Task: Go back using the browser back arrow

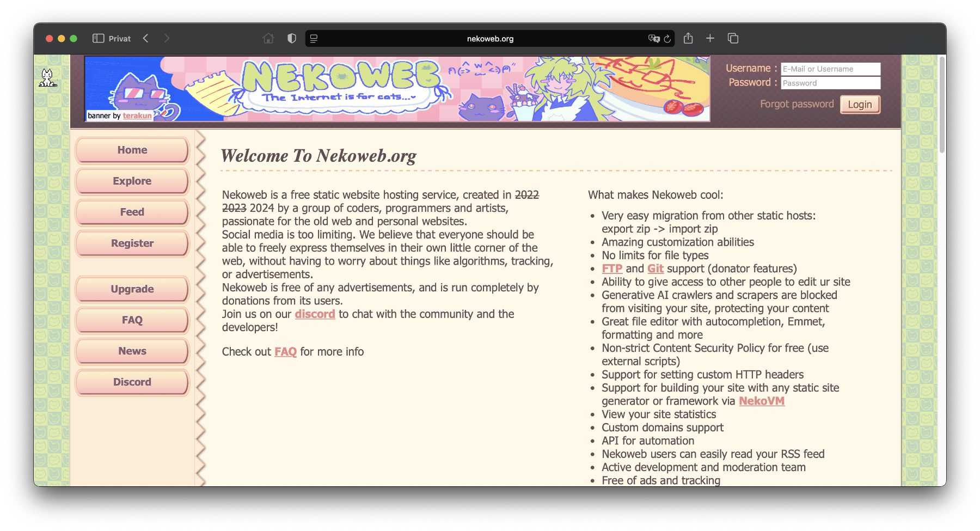Action: 146,39
